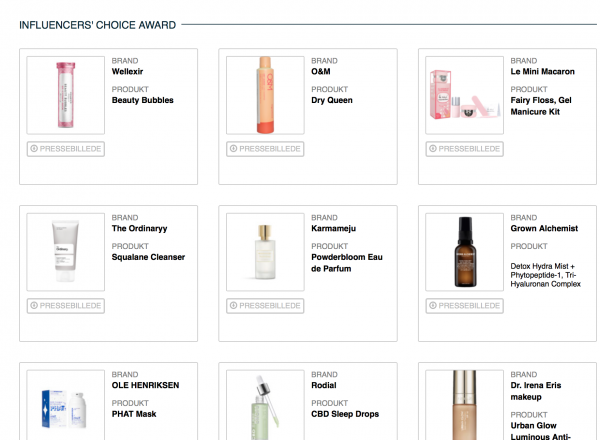Viewport: 600px width, 440px height.
Task: Download press image for Le Mini Macaron
Action: pos(465,149)
